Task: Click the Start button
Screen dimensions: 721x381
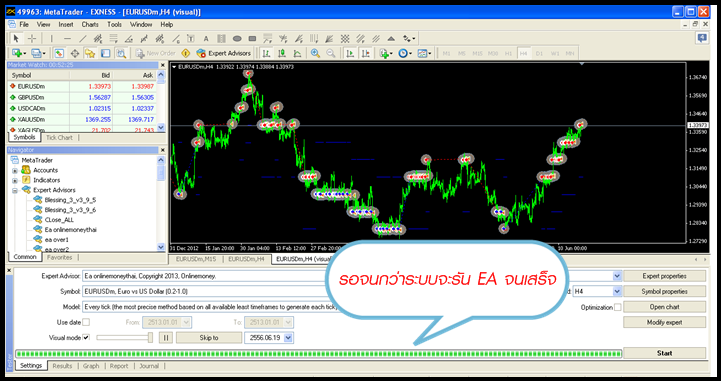Action: tap(664, 353)
